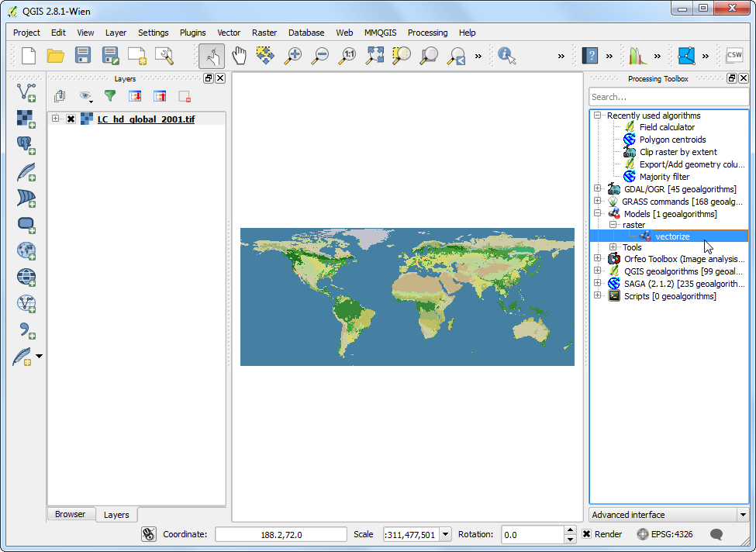Open the Composer Manager icon
Screen dimensions: 756x552
tap(164, 56)
